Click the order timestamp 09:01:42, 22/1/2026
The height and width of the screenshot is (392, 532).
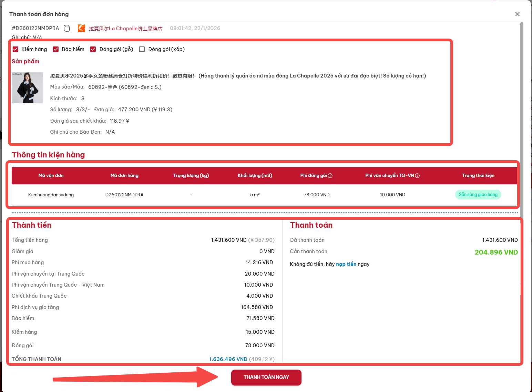pyautogui.click(x=195, y=28)
